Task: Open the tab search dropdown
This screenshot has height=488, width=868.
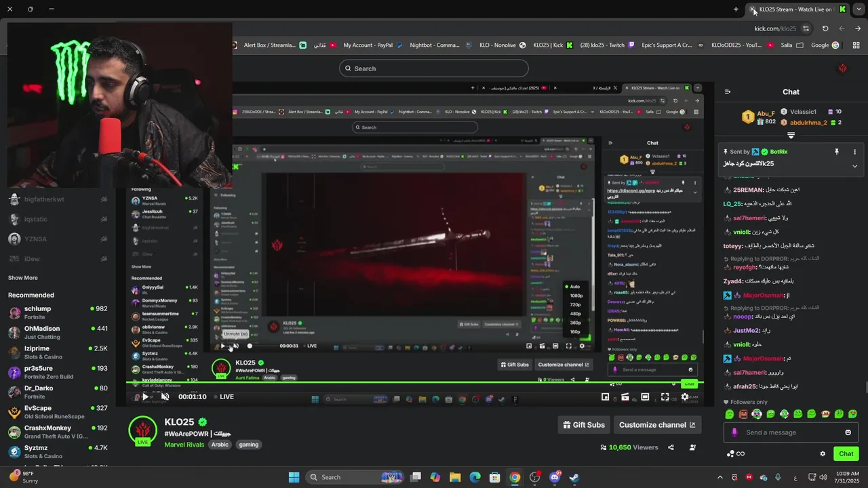Action: 857,9
